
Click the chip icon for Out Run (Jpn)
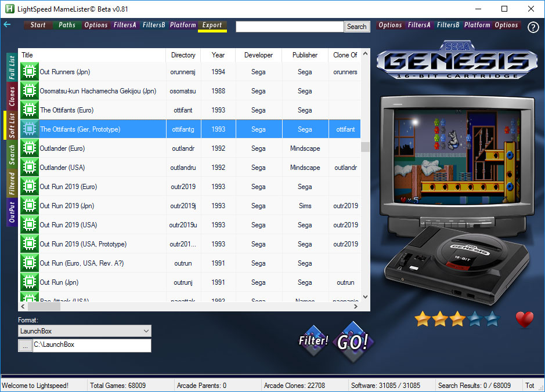click(30, 282)
